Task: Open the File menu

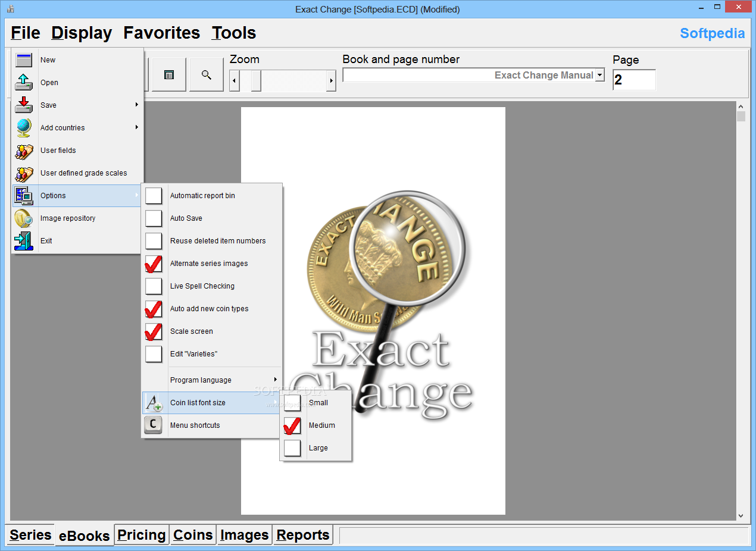Action: tap(26, 33)
